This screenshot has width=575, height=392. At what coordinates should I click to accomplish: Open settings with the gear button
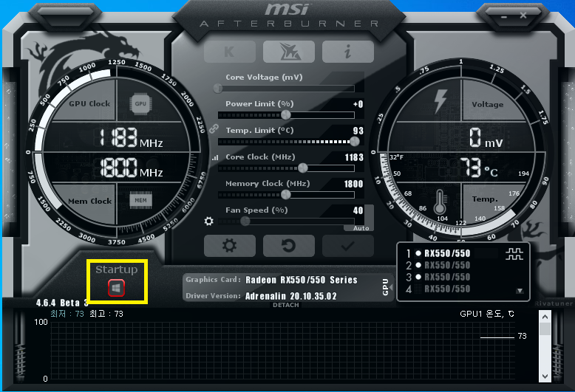click(230, 246)
